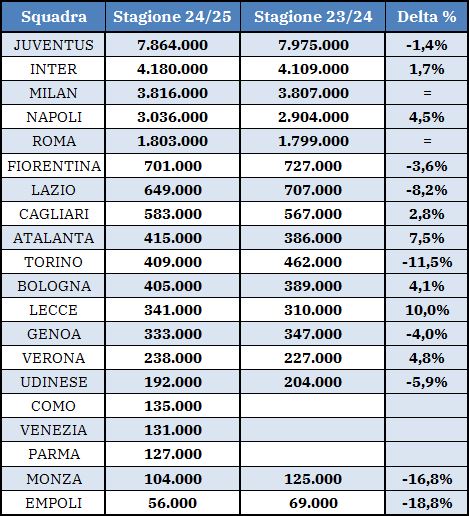Click the 7.864.000 value for Juventus
Viewport: 469px width, 516px height.
pyautogui.click(x=173, y=45)
